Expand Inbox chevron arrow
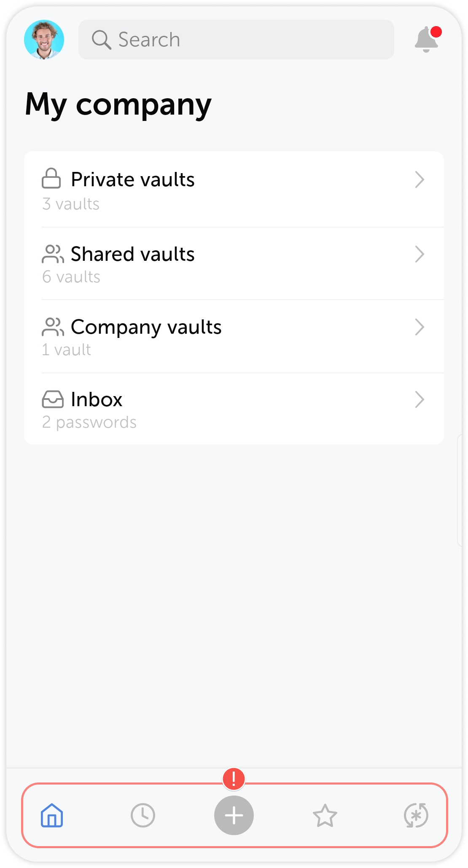Screen dimensions: 468x868 (x=420, y=399)
